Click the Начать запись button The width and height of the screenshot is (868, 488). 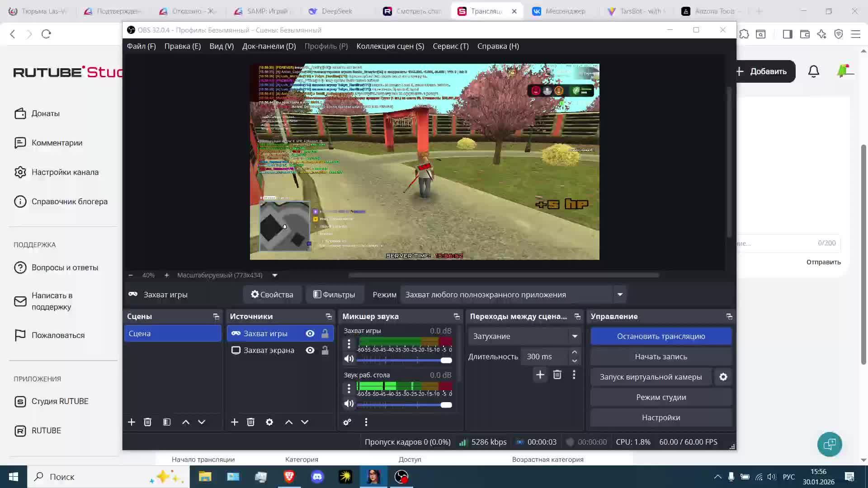point(661,357)
